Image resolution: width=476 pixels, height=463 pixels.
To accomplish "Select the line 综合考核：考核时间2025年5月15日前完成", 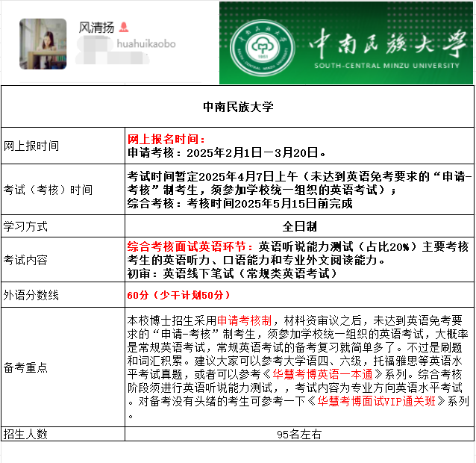I will 239,203.
